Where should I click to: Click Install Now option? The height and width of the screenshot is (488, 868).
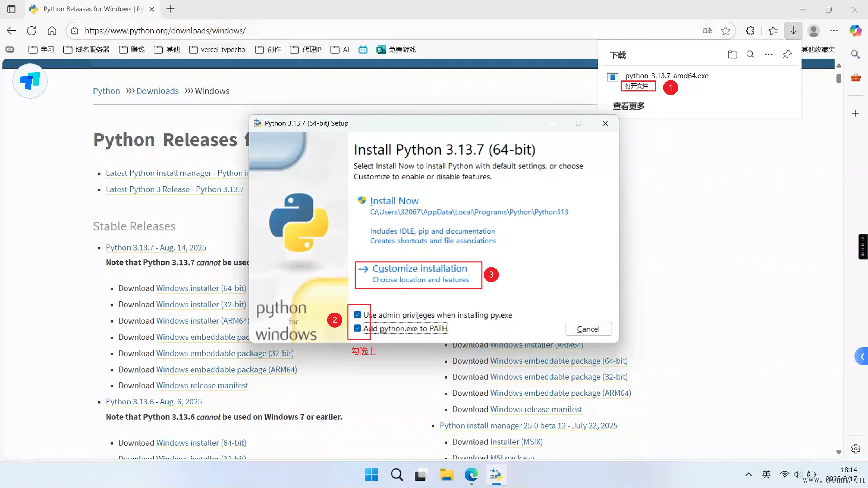click(x=394, y=201)
